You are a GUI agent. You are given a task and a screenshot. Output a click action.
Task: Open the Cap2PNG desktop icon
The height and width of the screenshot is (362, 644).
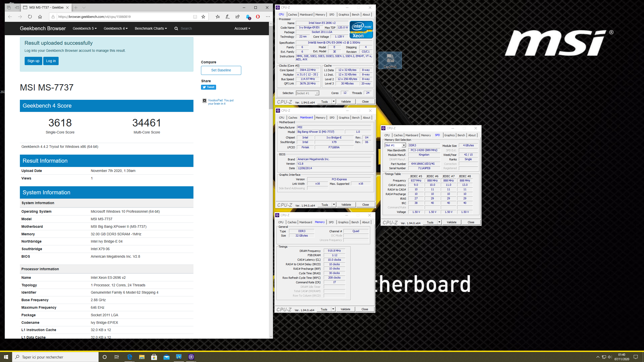[390, 60]
